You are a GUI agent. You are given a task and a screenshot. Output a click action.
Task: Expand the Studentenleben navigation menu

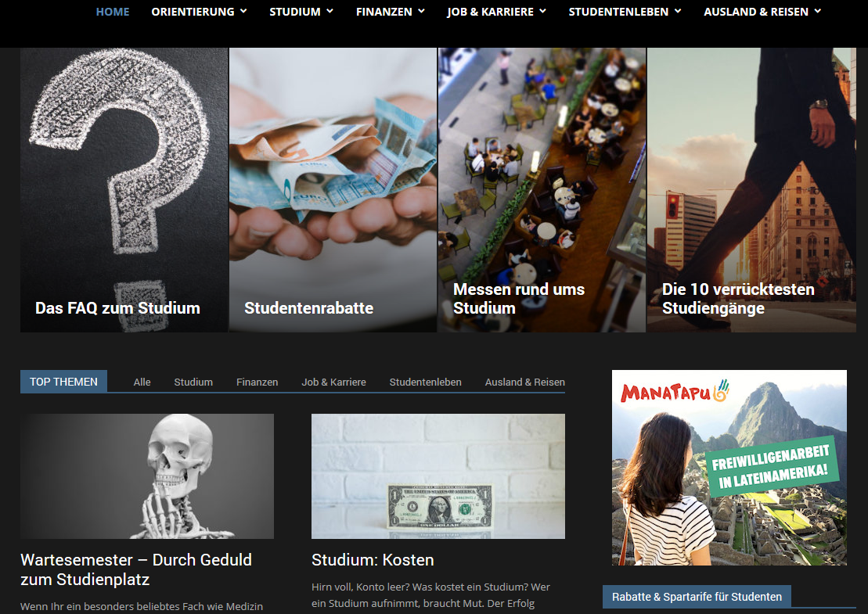click(624, 12)
